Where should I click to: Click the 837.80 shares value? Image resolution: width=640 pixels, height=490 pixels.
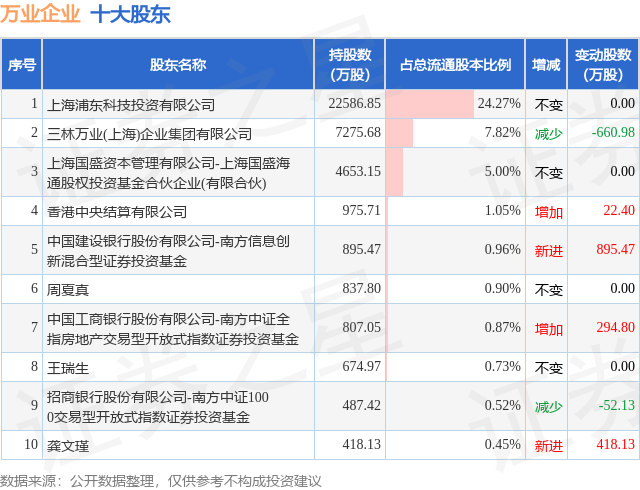coord(361,289)
